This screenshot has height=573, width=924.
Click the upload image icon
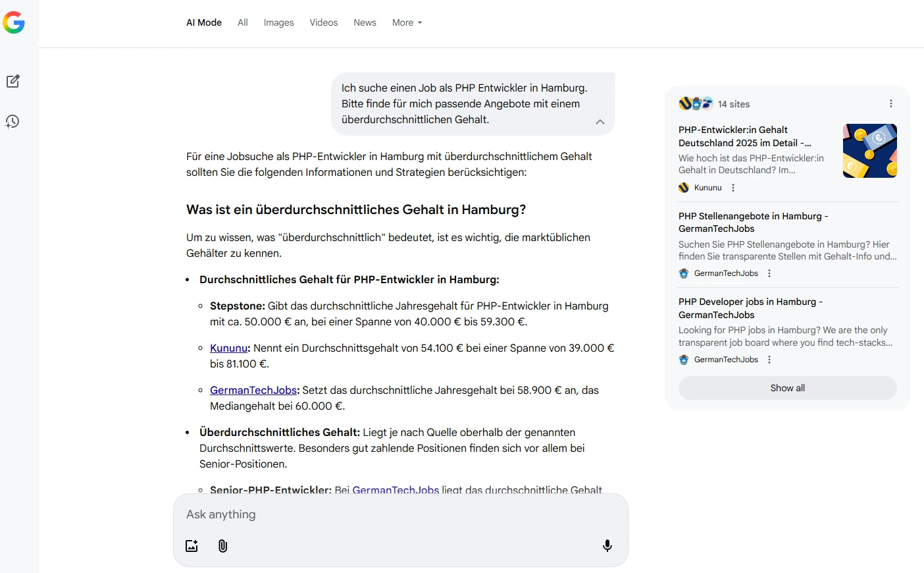pos(192,545)
